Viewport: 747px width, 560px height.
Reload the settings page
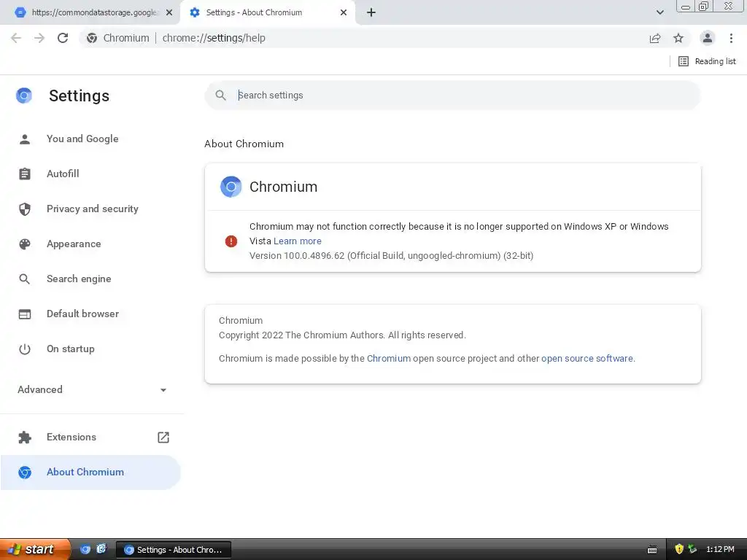(63, 38)
